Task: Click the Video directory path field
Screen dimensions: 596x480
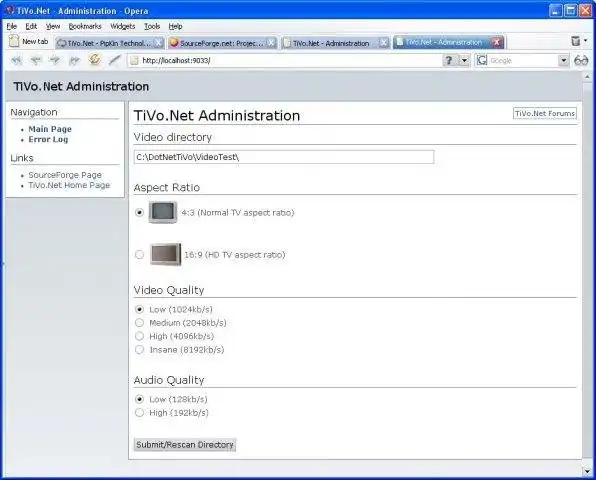Action: (x=284, y=157)
